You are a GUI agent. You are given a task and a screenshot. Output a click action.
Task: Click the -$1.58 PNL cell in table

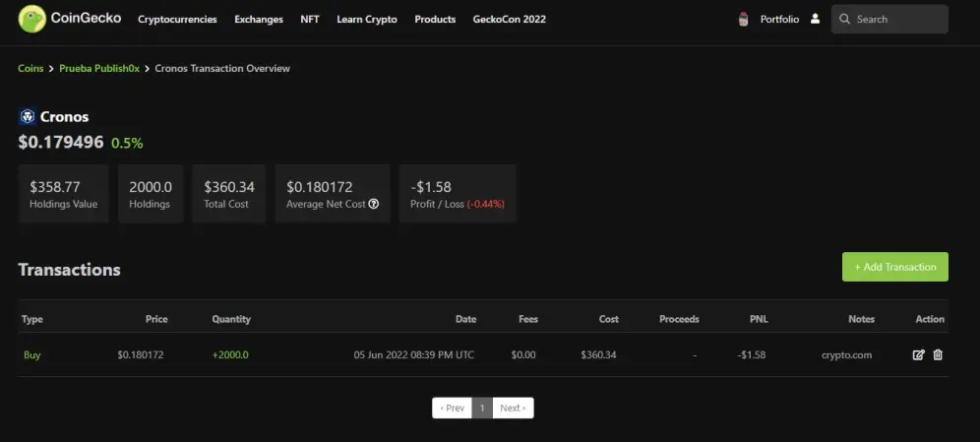coord(752,355)
